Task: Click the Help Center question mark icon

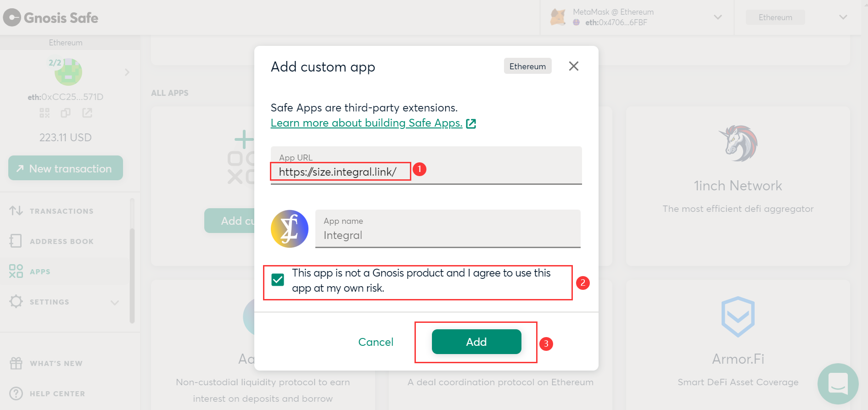Action: tap(16, 393)
